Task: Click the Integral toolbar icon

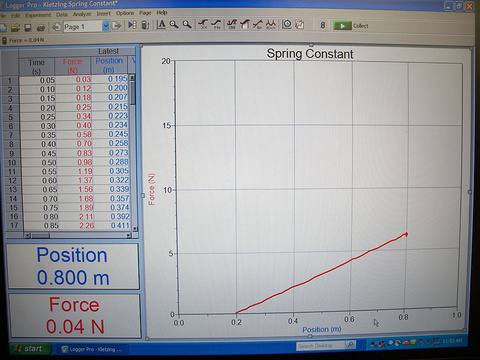Action: tap(245, 24)
